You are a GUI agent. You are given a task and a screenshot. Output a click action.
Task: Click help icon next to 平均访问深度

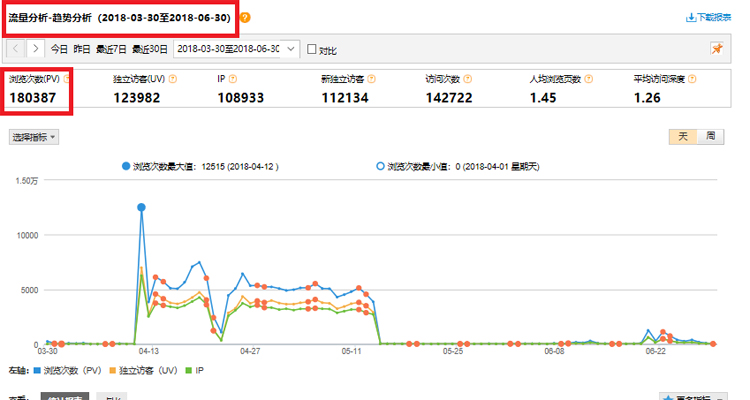[x=690, y=78]
